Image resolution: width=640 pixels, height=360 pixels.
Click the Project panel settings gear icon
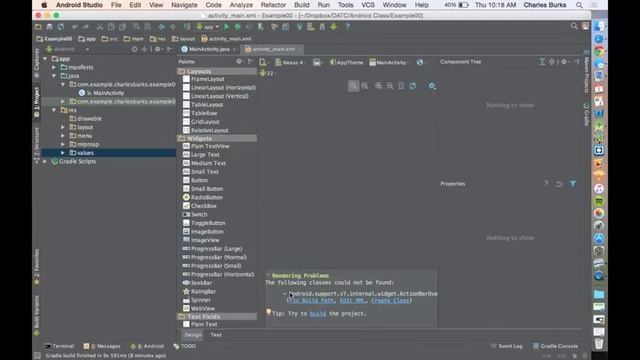point(158,49)
